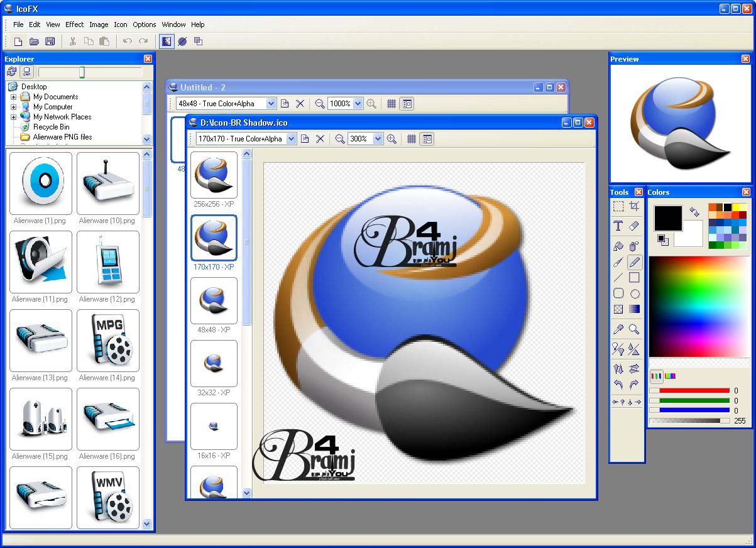
Task: Select the Gradient tool in Tools panel
Action: (634, 309)
